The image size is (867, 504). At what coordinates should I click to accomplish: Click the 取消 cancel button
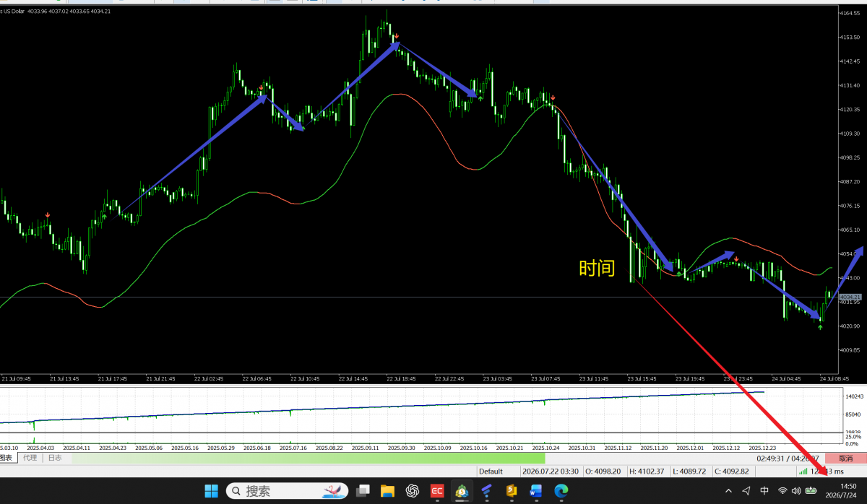845,458
